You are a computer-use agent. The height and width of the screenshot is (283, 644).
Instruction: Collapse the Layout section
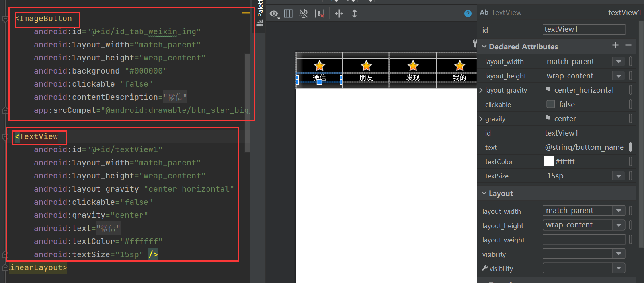[484, 193]
